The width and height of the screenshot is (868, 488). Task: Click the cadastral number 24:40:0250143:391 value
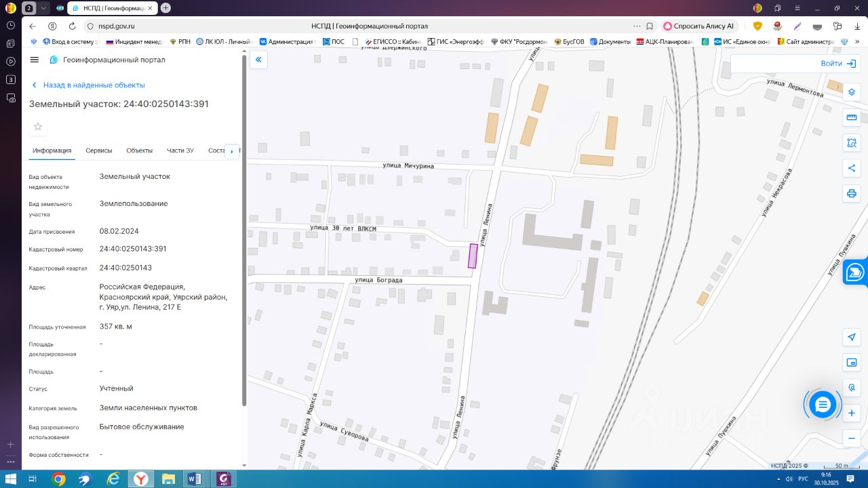point(133,249)
